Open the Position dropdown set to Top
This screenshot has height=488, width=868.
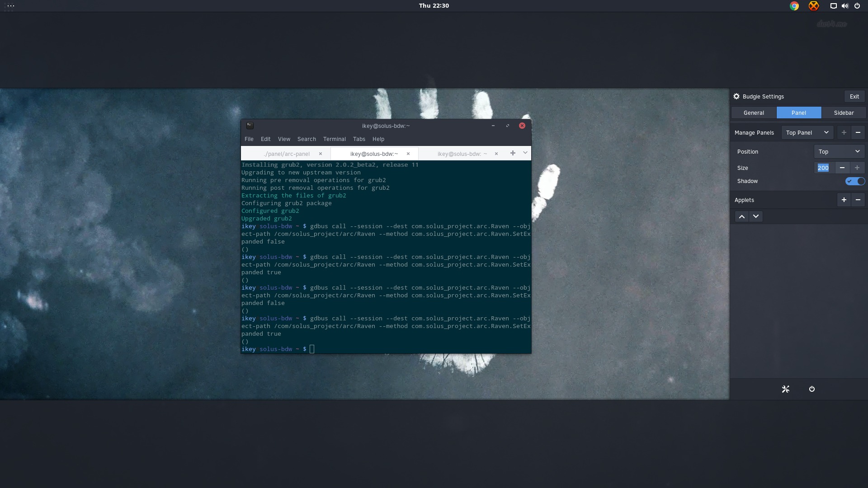click(839, 151)
